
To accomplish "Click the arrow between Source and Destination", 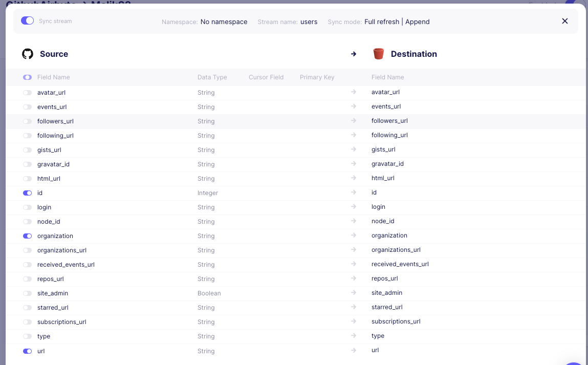I will [354, 54].
